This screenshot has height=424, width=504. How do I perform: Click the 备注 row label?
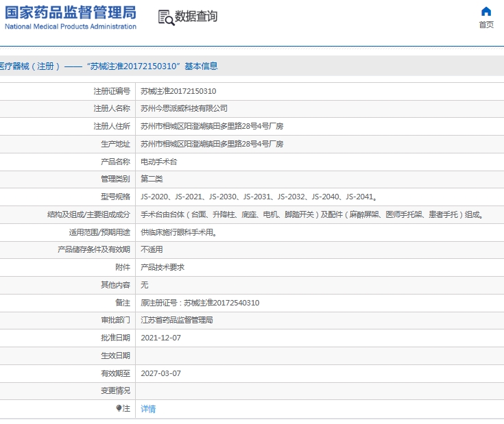[123, 303]
